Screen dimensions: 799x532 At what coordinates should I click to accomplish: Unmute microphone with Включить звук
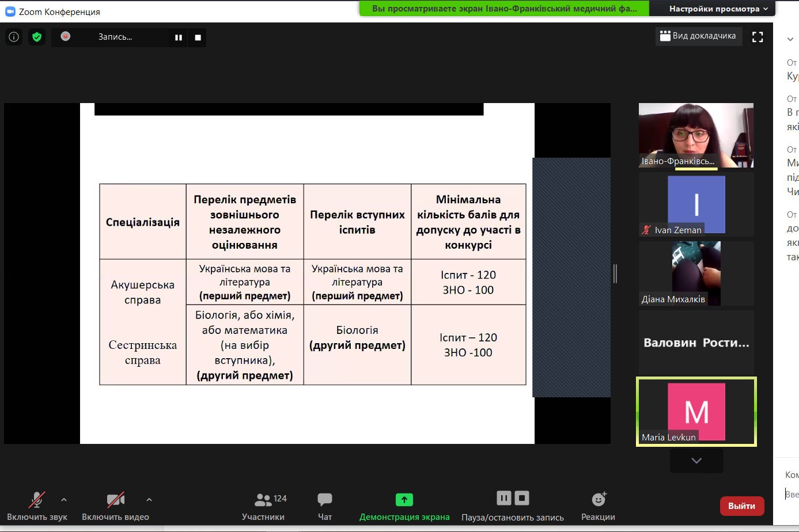point(37,506)
